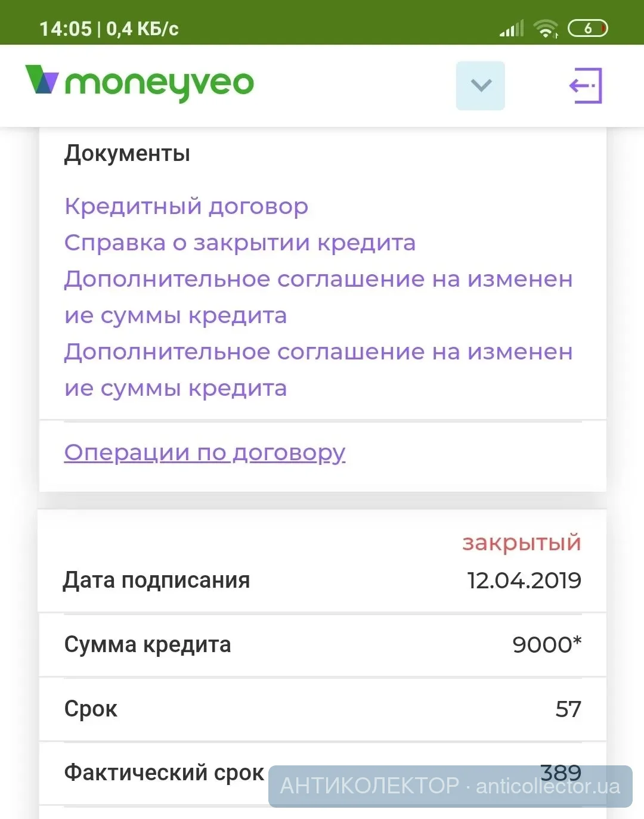
Task: Click the moneyveo logo
Action: (x=140, y=83)
